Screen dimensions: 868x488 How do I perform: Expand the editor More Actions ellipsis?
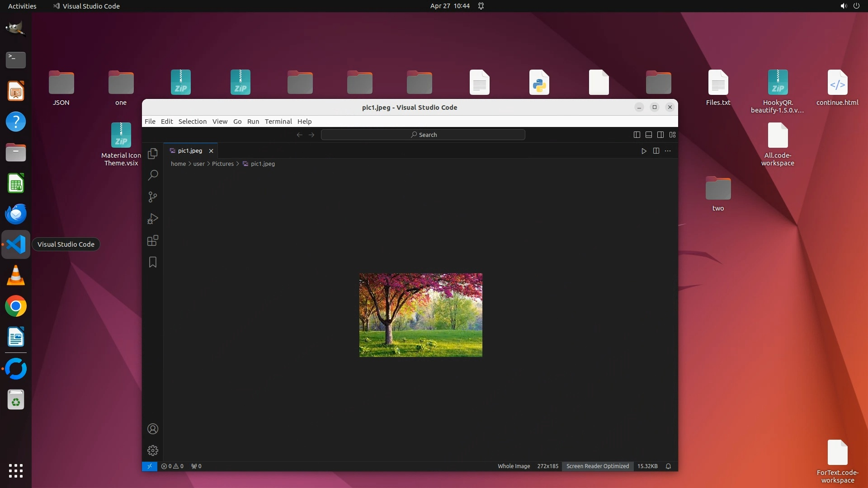(668, 151)
